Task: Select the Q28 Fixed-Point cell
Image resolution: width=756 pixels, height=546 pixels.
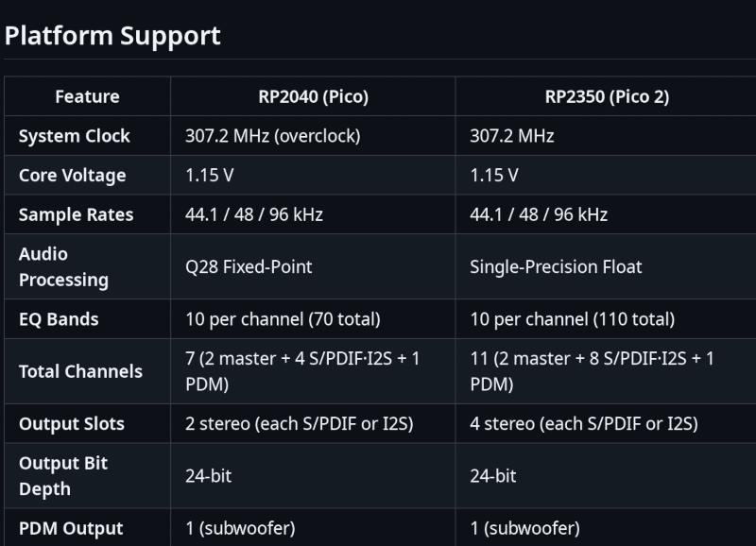Action: point(249,267)
